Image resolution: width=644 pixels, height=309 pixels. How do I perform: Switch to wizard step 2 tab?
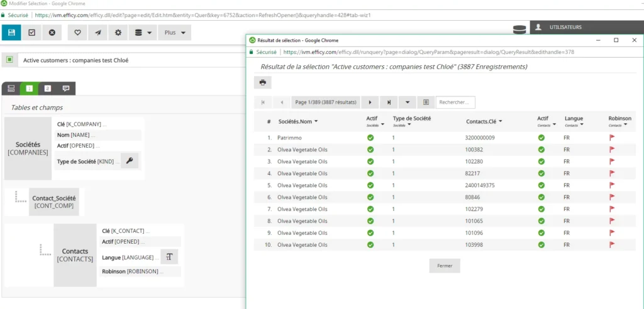48,89
